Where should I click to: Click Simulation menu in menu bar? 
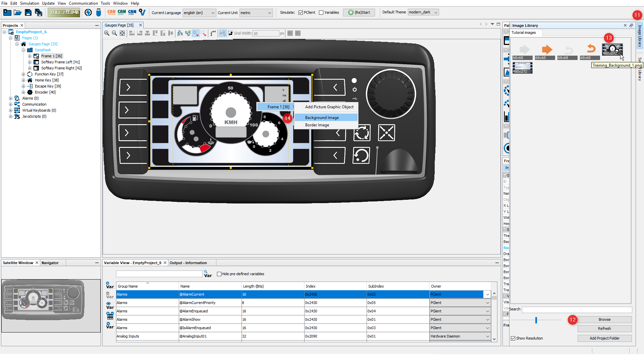pos(30,3)
